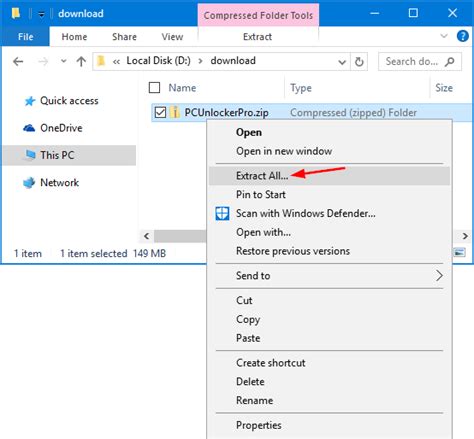The width and height of the screenshot is (474, 439).
Task: Click the refresh icon beside the address bar
Action: [359, 62]
